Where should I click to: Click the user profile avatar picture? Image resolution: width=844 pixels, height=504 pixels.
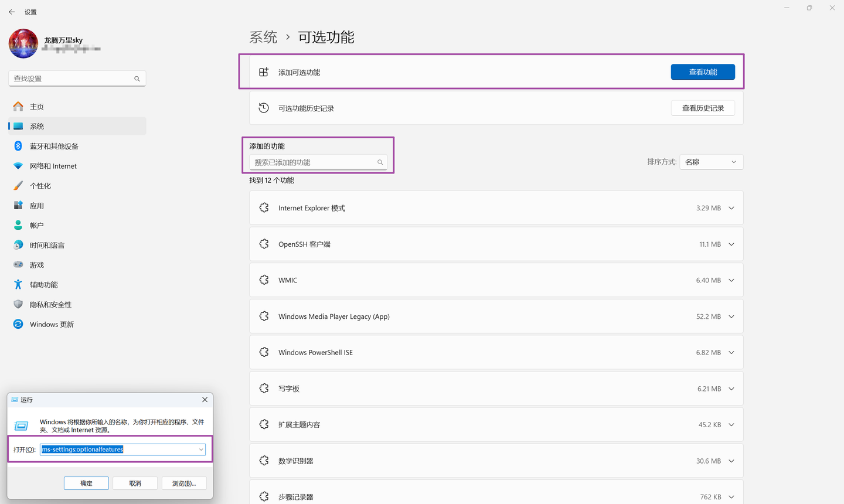coord(23,44)
